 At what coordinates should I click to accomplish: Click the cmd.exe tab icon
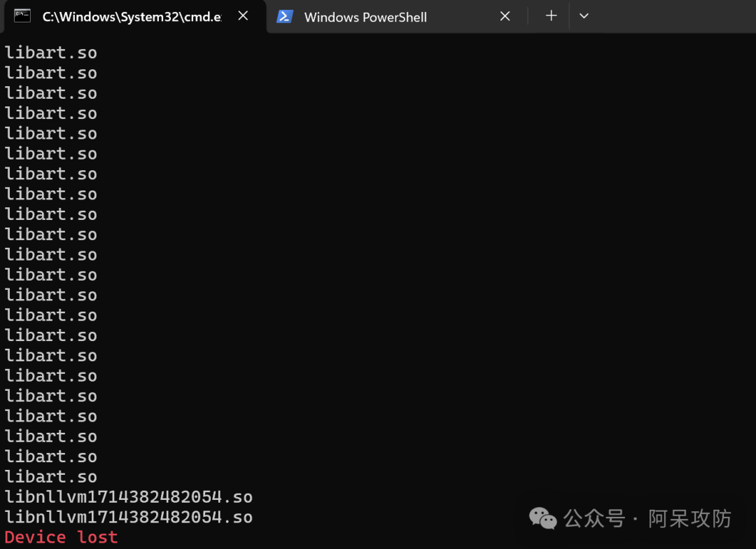[x=22, y=16]
